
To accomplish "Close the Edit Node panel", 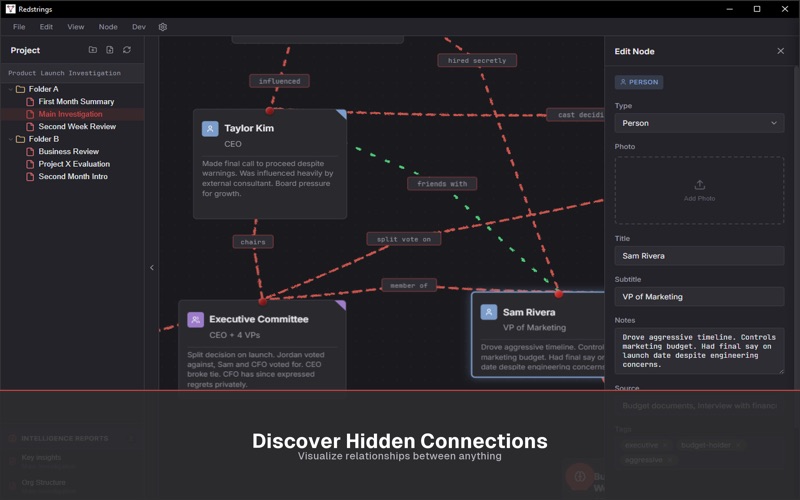I will point(781,51).
